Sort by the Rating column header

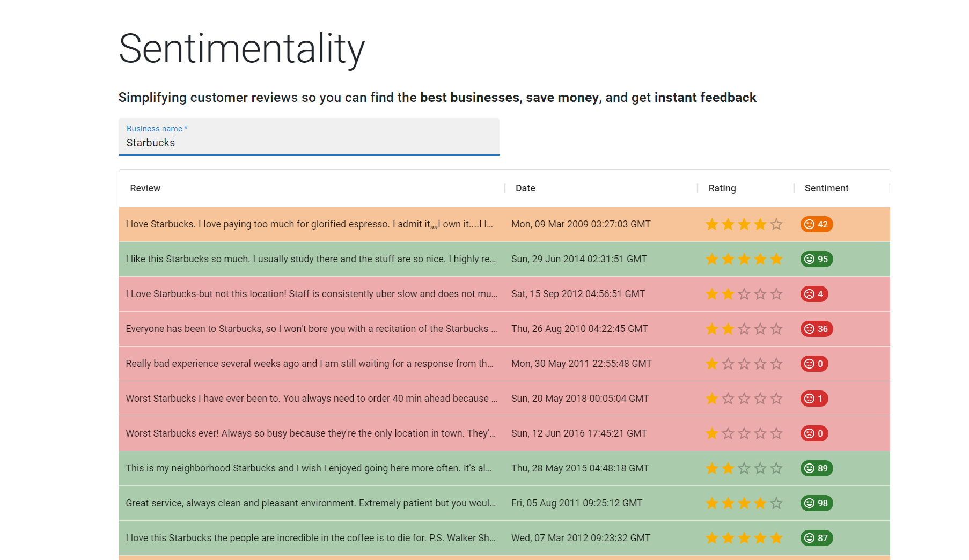(722, 188)
